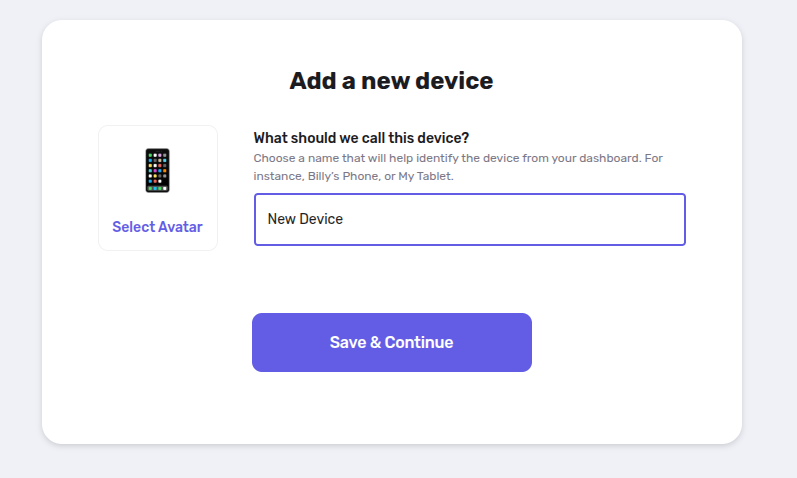Click the smartphone avatar emoji icon
Screen dimensions: 797x478
click(158, 170)
